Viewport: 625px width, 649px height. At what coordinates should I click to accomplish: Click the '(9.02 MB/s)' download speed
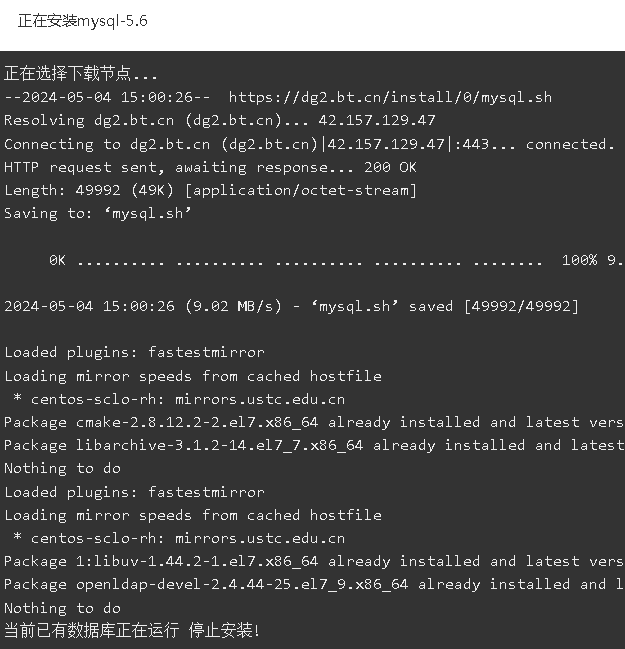pyautogui.click(x=233, y=306)
